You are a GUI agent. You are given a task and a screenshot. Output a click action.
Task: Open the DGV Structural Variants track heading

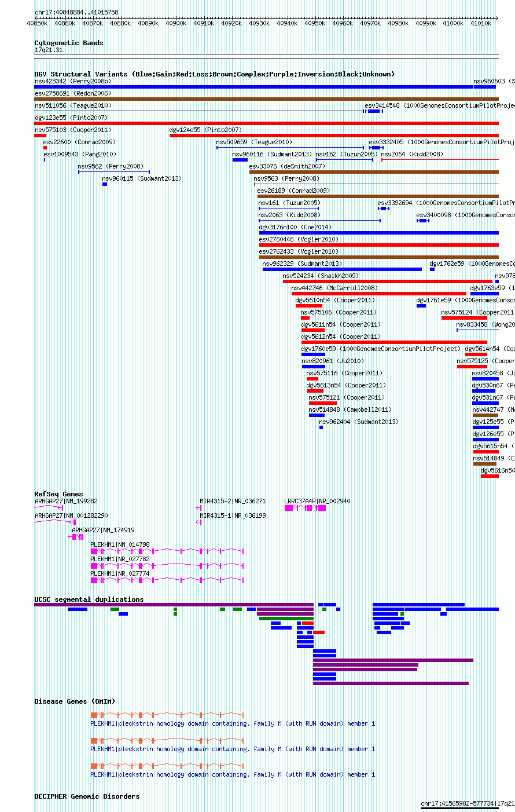click(x=214, y=74)
